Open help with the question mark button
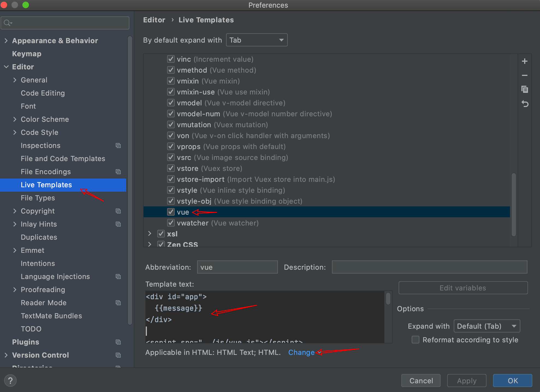 pyautogui.click(x=10, y=381)
